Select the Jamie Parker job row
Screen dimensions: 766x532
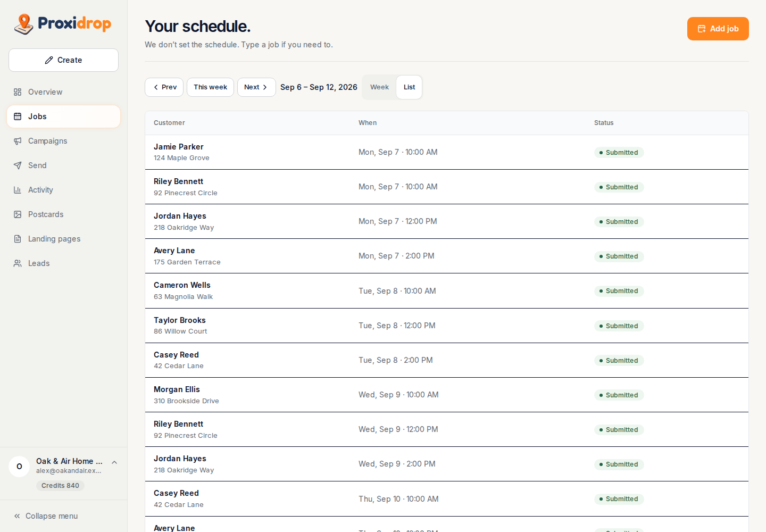coord(447,152)
